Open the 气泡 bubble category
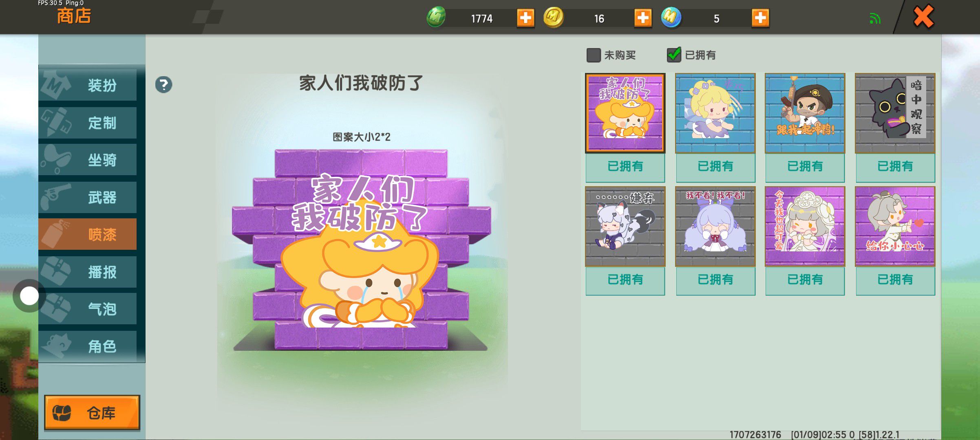Image resolution: width=980 pixels, height=440 pixels. point(88,309)
